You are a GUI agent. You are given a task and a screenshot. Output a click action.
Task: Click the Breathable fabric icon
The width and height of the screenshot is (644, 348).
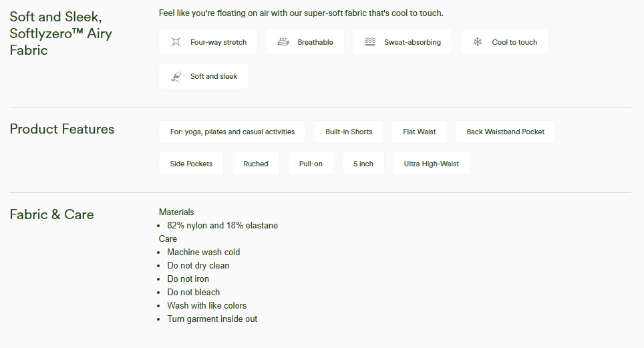click(x=283, y=42)
